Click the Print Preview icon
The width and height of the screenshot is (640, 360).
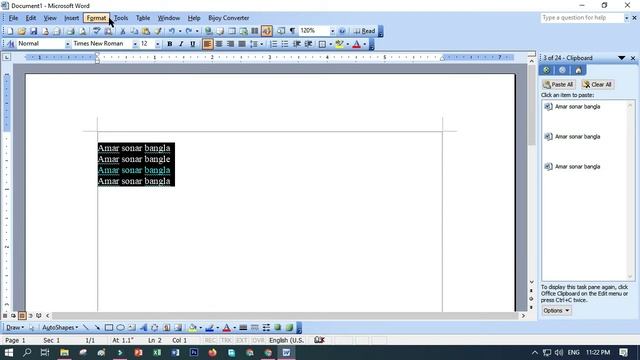(82, 31)
